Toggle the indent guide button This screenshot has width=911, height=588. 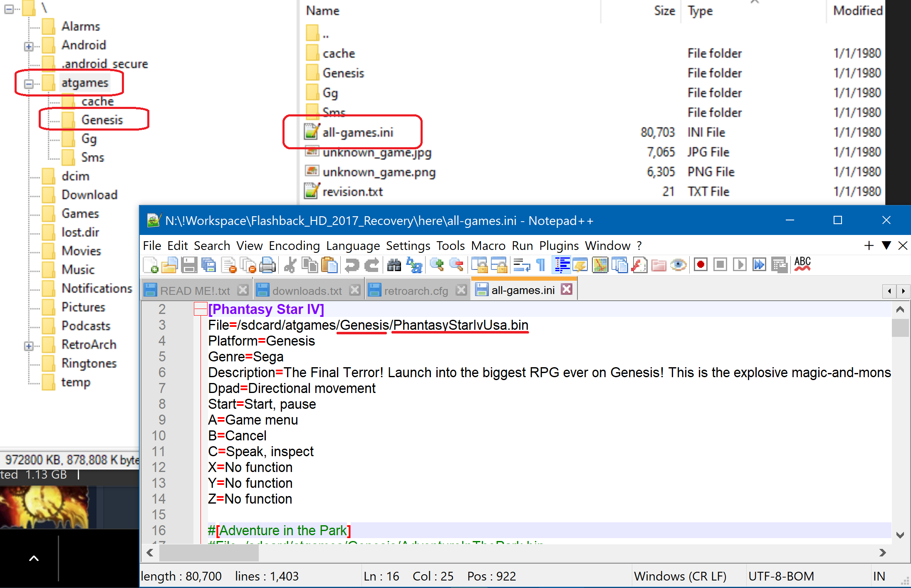tap(562, 265)
